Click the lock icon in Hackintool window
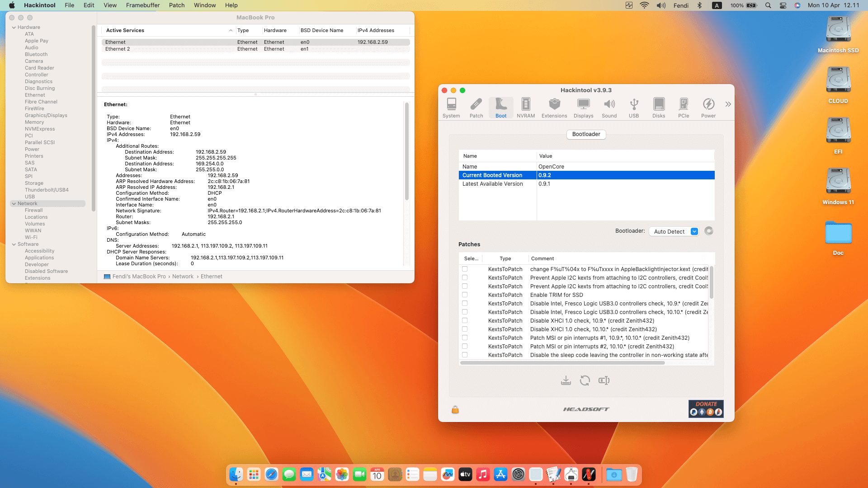This screenshot has height=488, width=868. (x=455, y=409)
